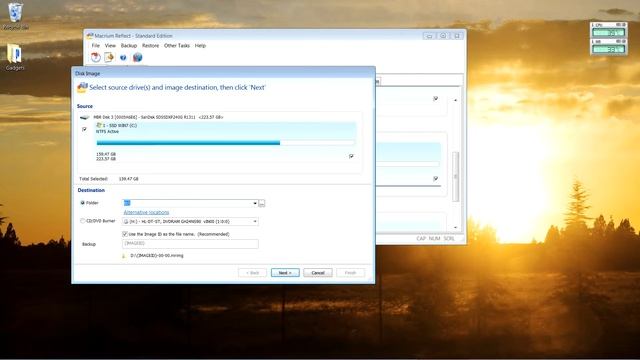Viewport: 640px width, 360px height.
Task: Click the disabled Back button
Action: pyautogui.click(x=252, y=273)
